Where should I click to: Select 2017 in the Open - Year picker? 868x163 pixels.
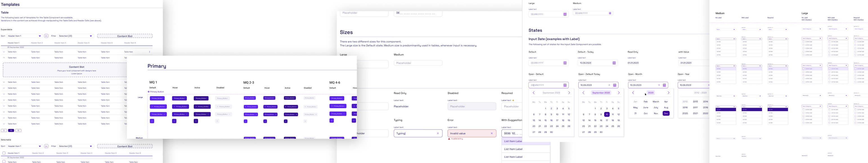pos(695,107)
